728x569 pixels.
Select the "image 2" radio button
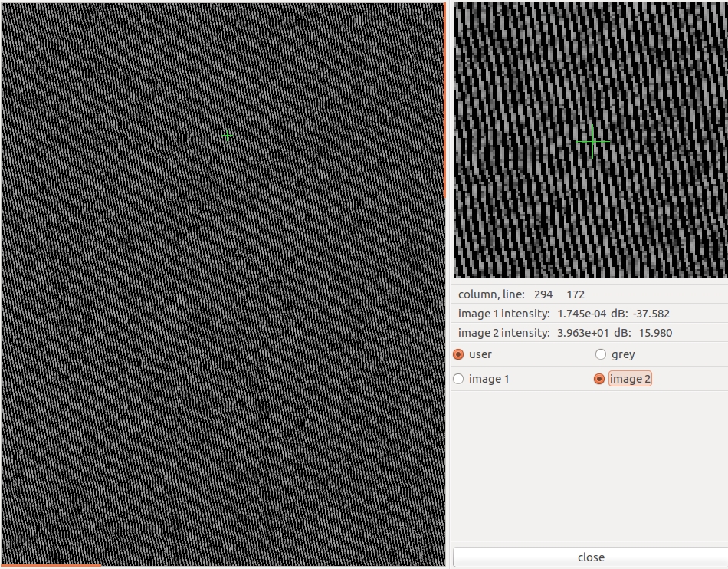point(600,379)
